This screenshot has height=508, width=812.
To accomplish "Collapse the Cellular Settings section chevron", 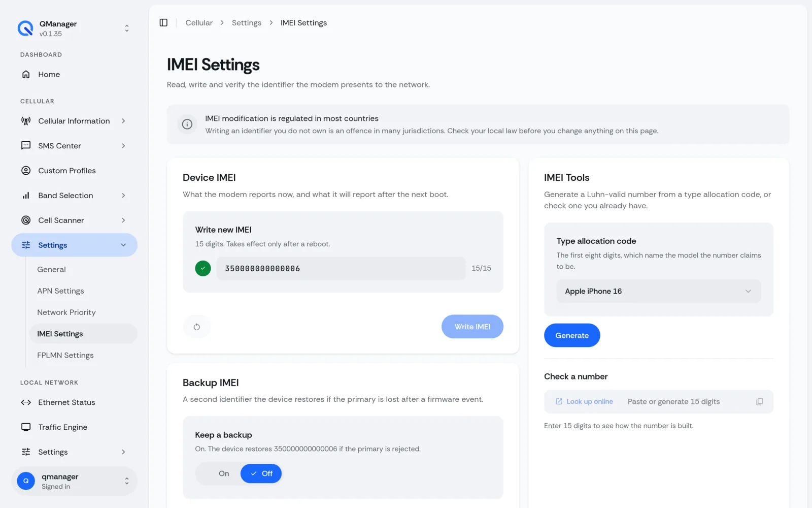I will (x=123, y=245).
